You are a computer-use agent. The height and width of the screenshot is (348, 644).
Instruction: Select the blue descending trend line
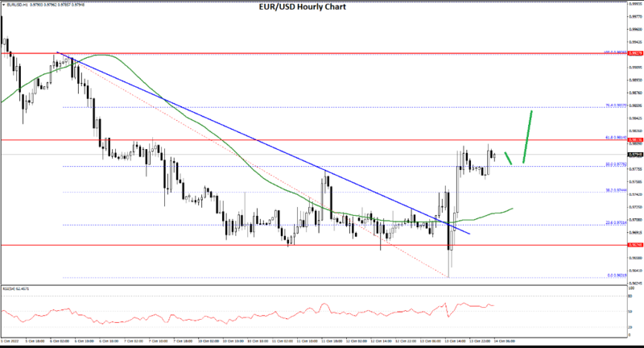coord(263,143)
